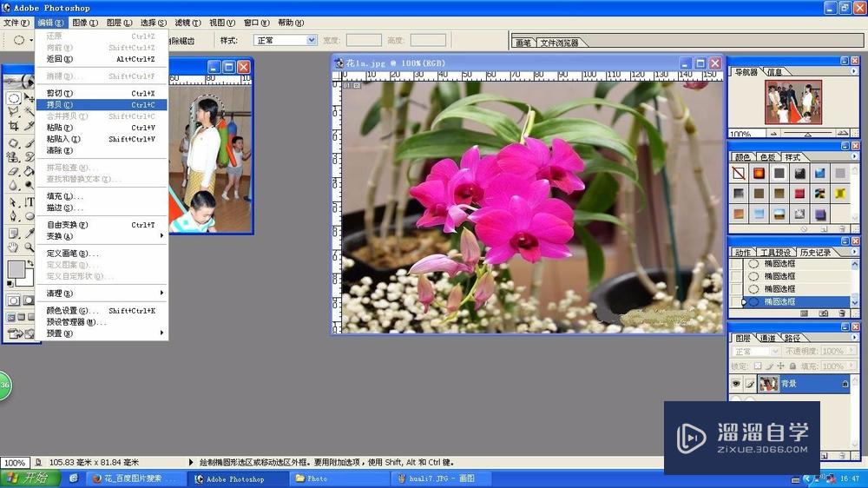Screen dimensions: 868x488
Task: Select the Type (T) tool
Action: 29,202
